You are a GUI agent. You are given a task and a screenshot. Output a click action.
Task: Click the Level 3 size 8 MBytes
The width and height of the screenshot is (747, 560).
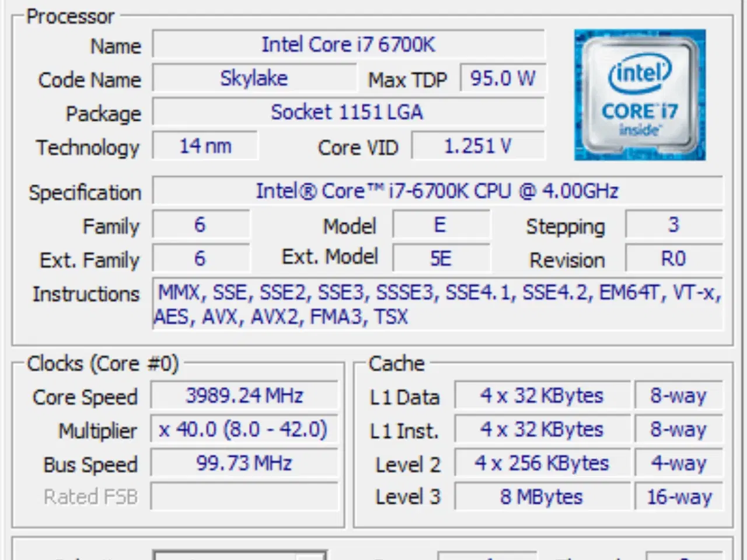[542, 496]
